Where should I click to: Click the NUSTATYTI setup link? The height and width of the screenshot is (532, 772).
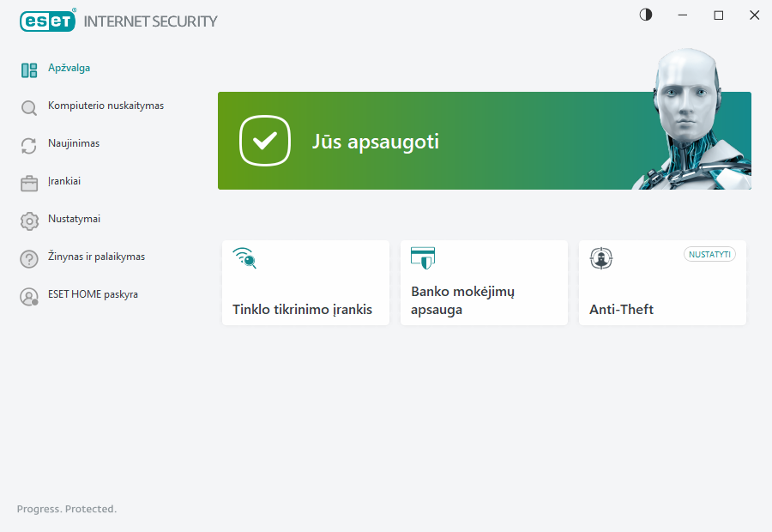[x=709, y=254]
